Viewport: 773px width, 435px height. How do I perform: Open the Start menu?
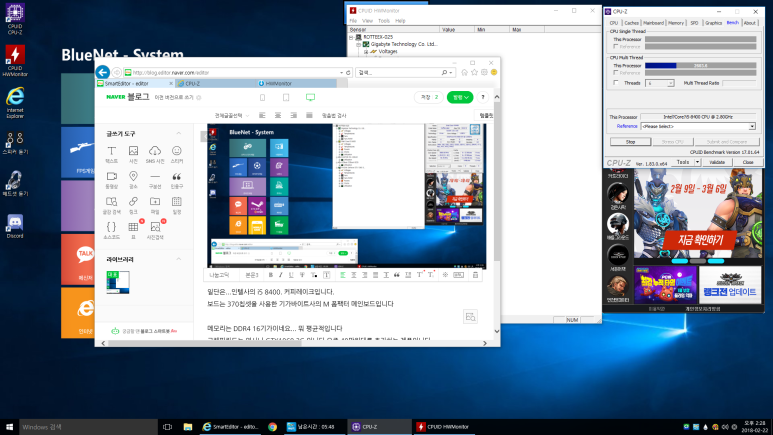(x=9, y=427)
